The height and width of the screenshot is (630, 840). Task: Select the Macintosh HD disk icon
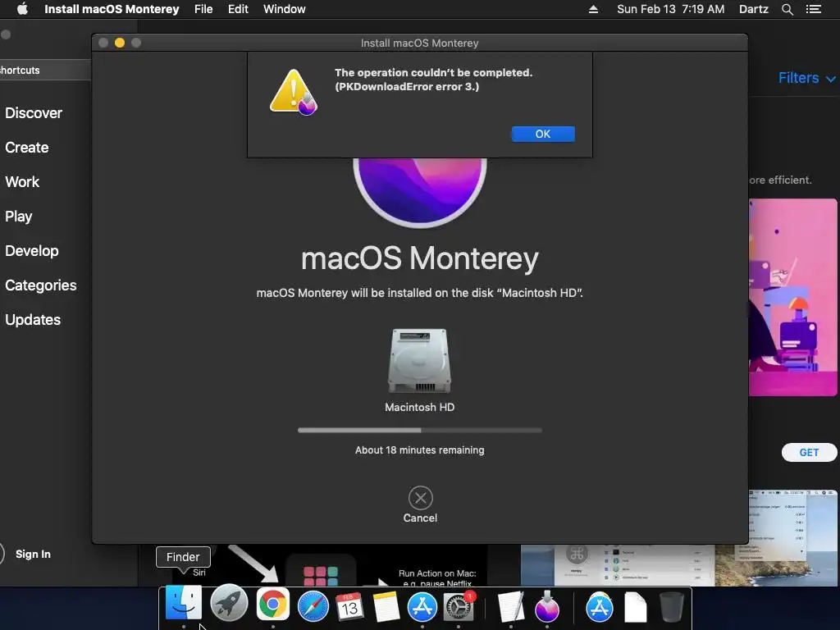coord(419,361)
